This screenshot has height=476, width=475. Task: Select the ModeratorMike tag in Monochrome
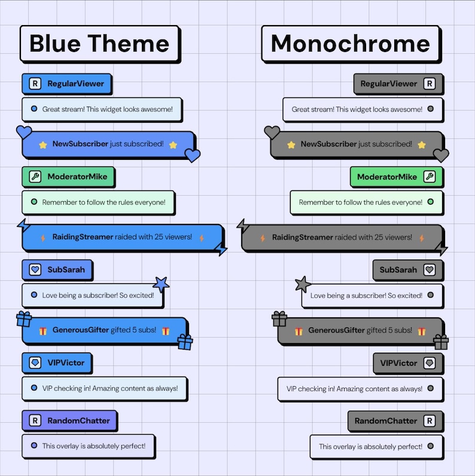(x=396, y=177)
